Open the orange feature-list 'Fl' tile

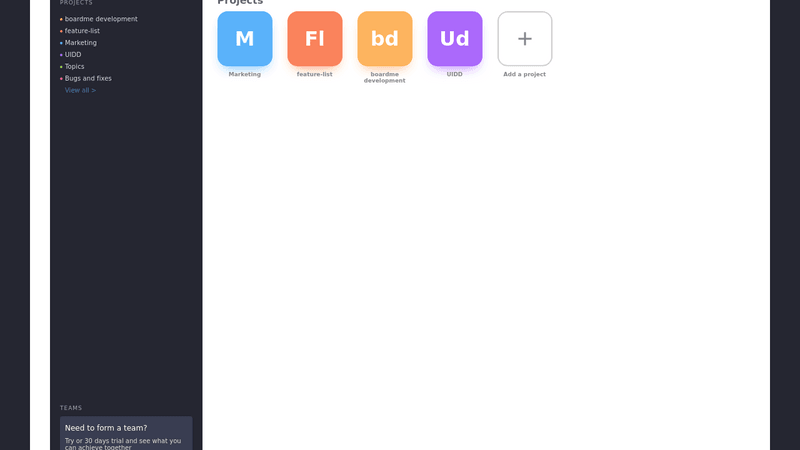pos(314,39)
